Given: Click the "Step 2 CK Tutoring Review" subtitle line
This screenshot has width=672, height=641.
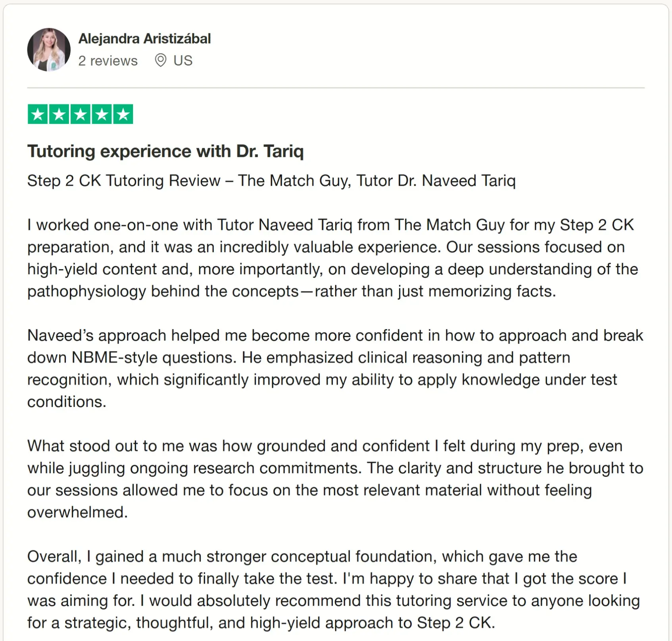Looking at the screenshot, I should [271, 181].
